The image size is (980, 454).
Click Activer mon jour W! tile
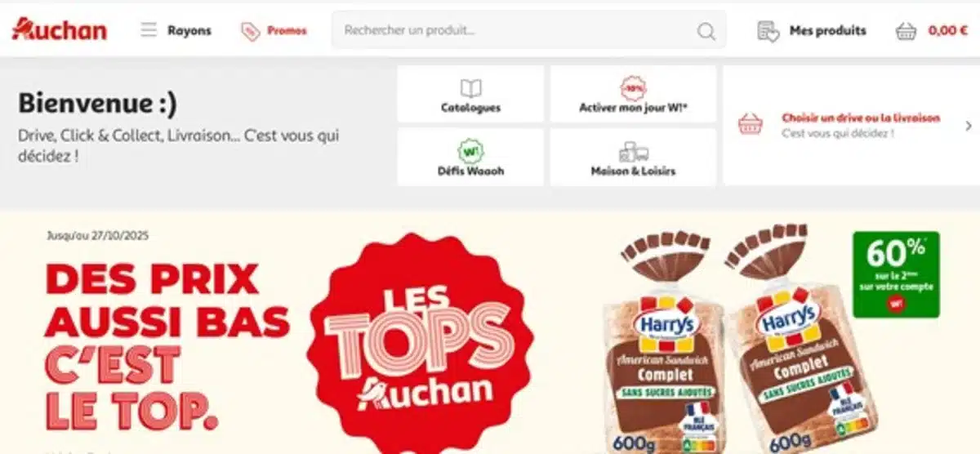(633, 94)
